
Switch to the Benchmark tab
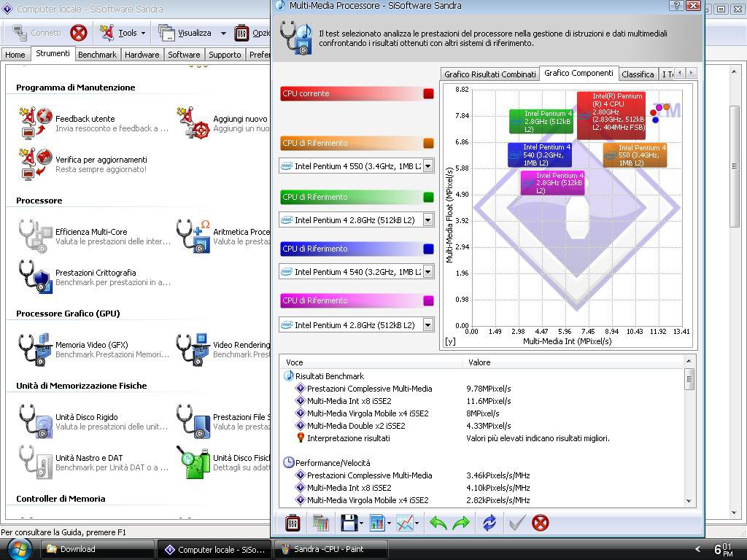click(97, 55)
